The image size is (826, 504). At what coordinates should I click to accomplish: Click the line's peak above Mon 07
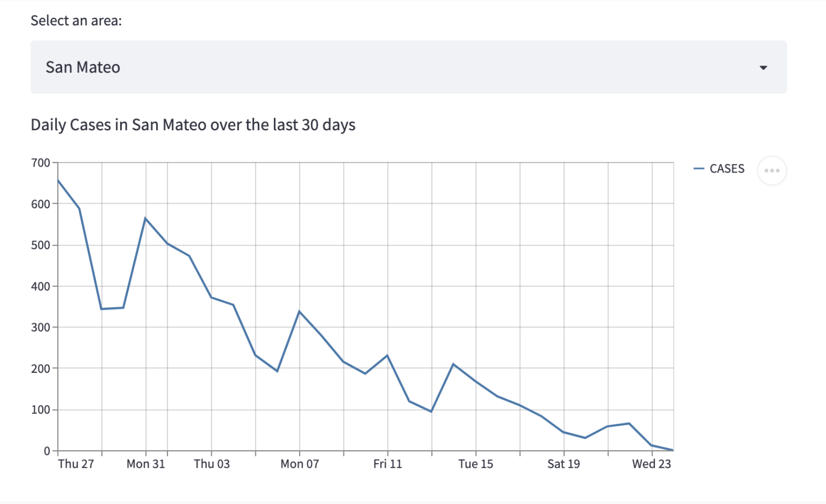click(x=299, y=312)
